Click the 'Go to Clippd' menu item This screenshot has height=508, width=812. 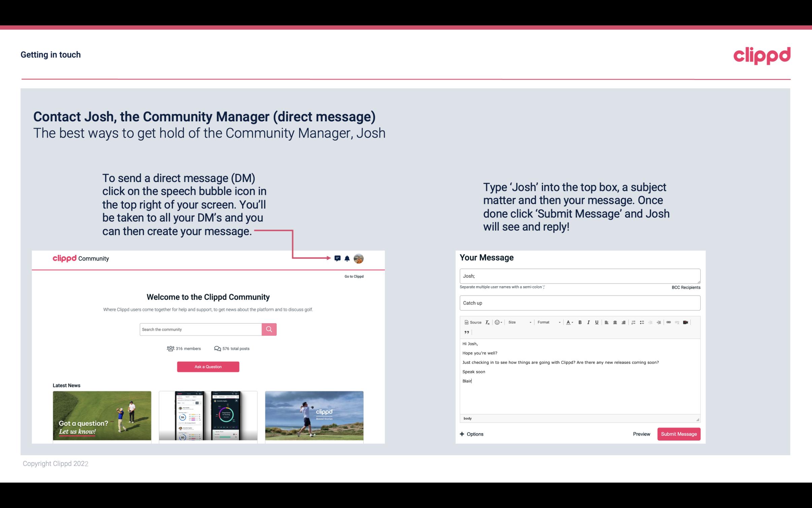(354, 276)
